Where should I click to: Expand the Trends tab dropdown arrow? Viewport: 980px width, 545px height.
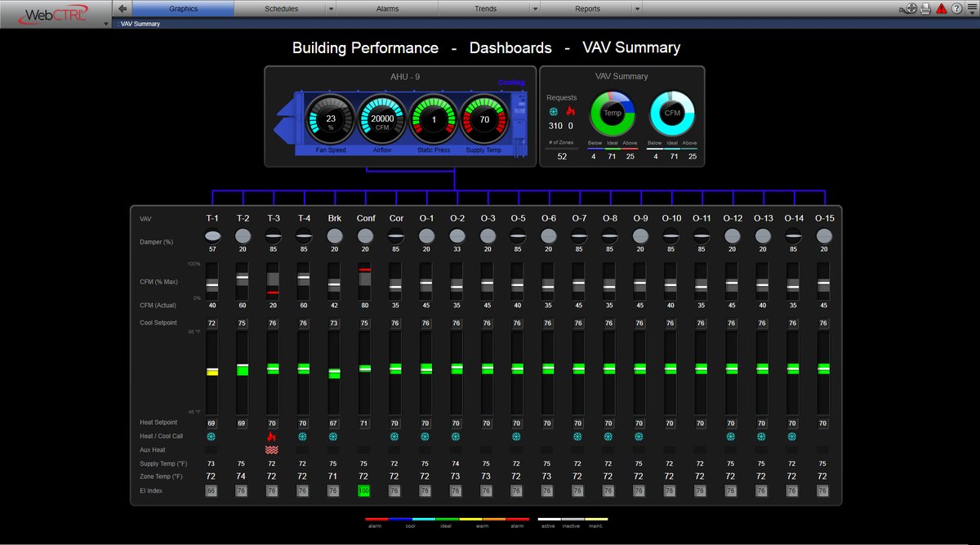(x=535, y=9)
